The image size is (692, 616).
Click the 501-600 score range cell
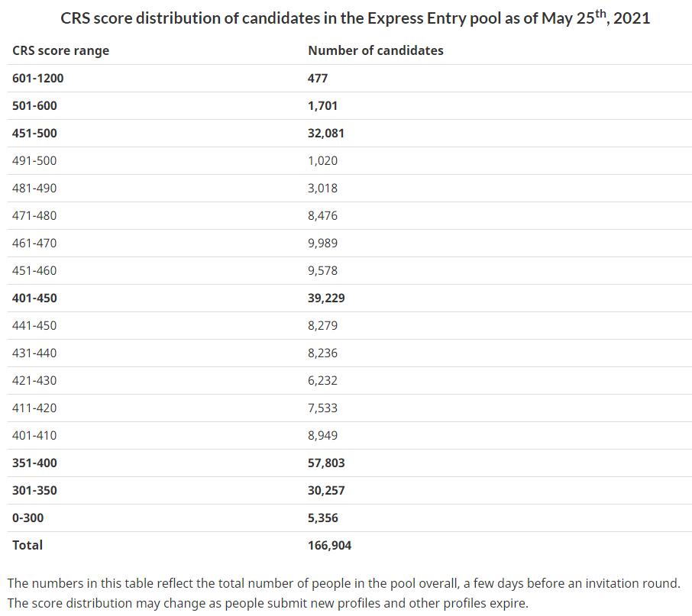34,105
